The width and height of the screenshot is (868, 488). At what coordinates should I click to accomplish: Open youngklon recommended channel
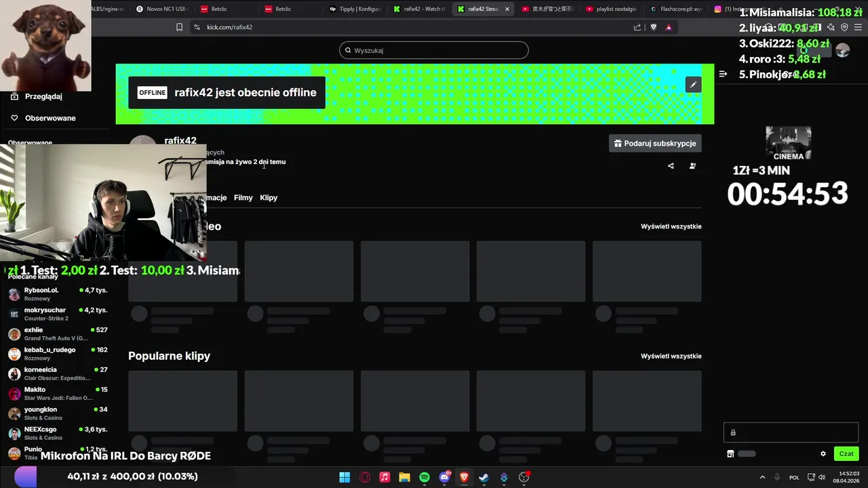point(58,413)
